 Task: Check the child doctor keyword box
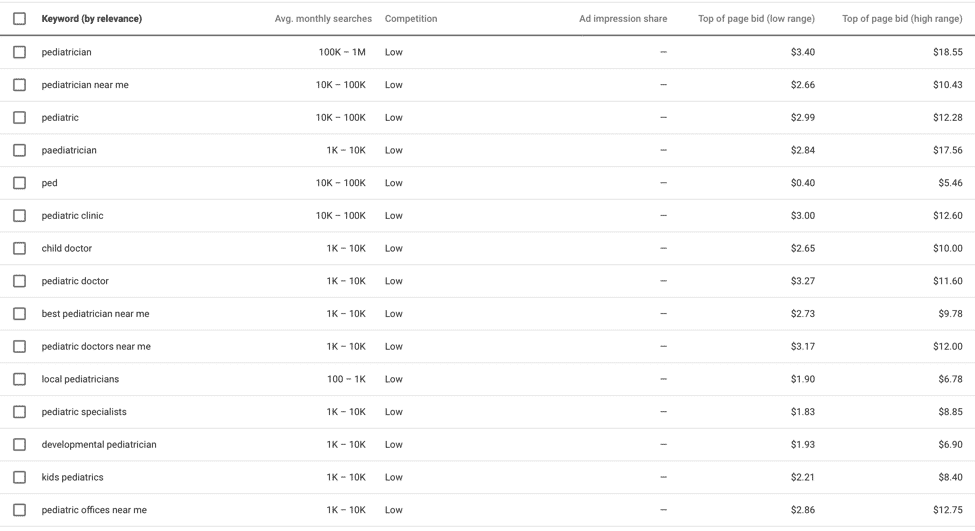click(19, 248)
